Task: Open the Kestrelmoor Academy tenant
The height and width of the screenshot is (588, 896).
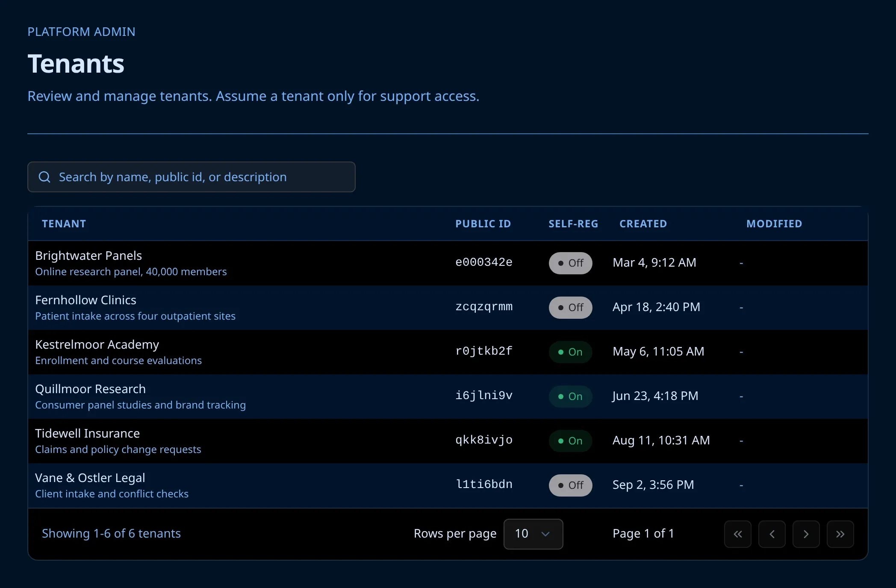Action: pyautogui.click(x=97, y=344)
